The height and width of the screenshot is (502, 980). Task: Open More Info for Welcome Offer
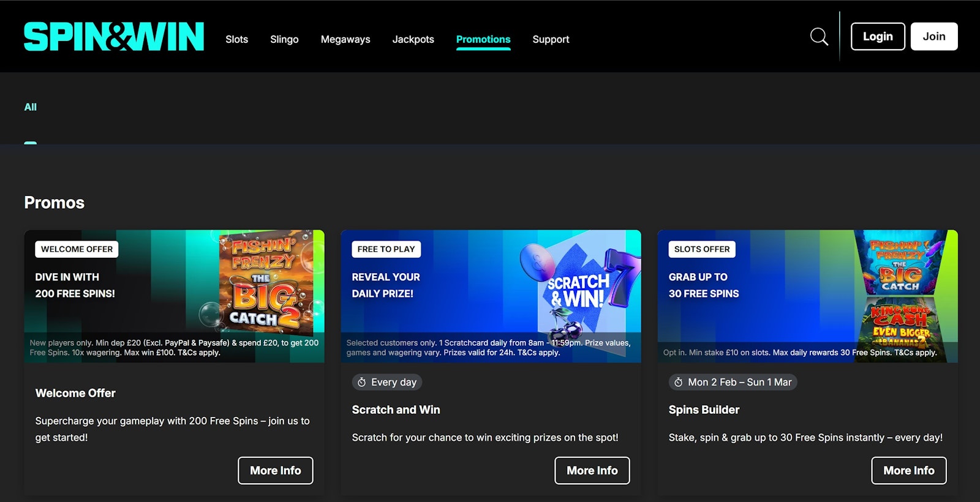[x=276, y=470]
